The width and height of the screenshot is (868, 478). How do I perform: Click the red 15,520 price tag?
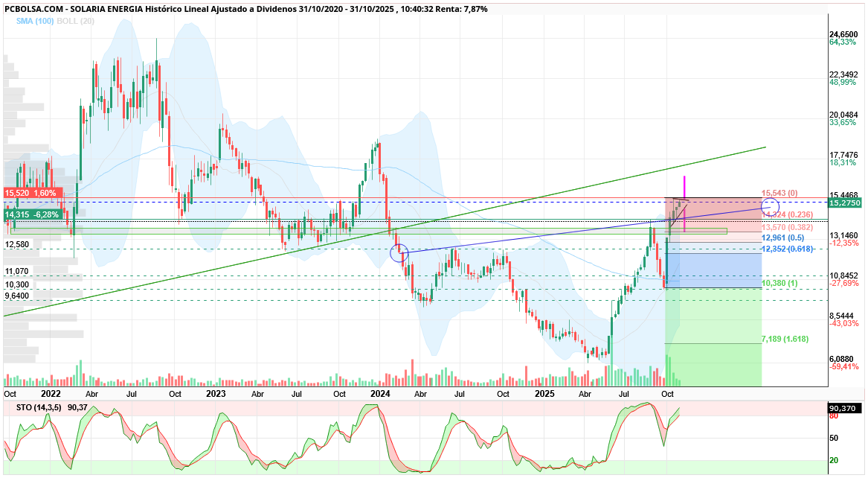[x=30, y=193]
